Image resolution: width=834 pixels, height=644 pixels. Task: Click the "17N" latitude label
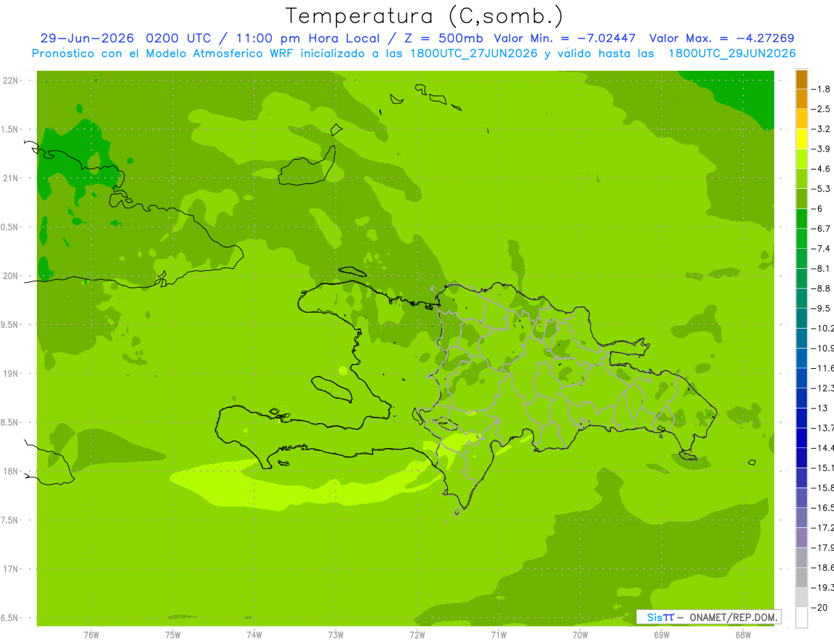pyautogui.click(x=10, y=570)
